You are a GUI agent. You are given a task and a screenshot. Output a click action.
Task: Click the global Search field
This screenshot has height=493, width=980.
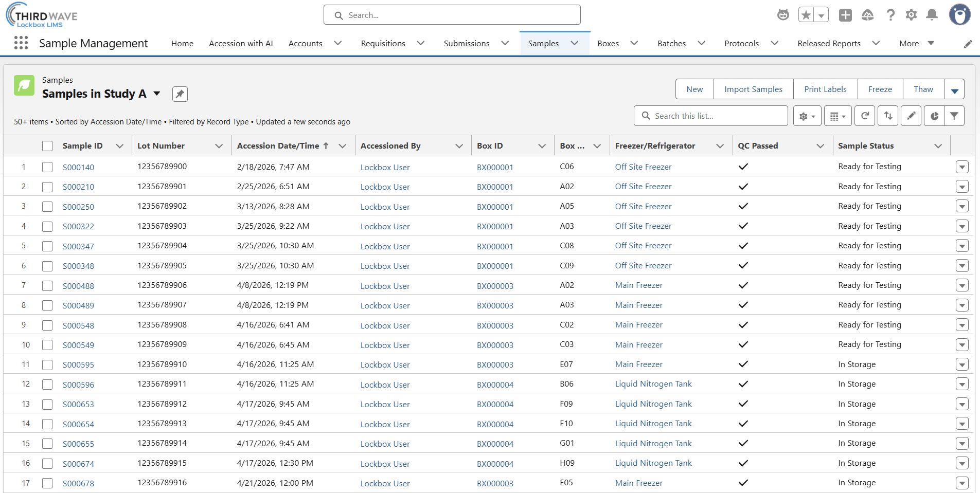[x=452, y=15]
